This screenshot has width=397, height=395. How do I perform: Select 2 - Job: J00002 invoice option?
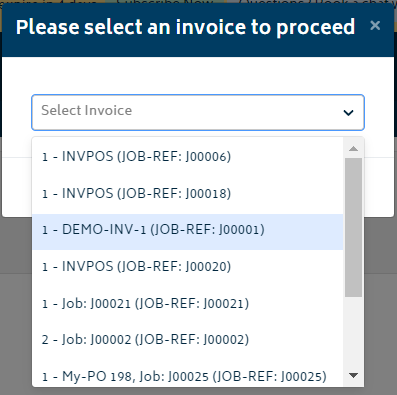(x=188, y=340)
